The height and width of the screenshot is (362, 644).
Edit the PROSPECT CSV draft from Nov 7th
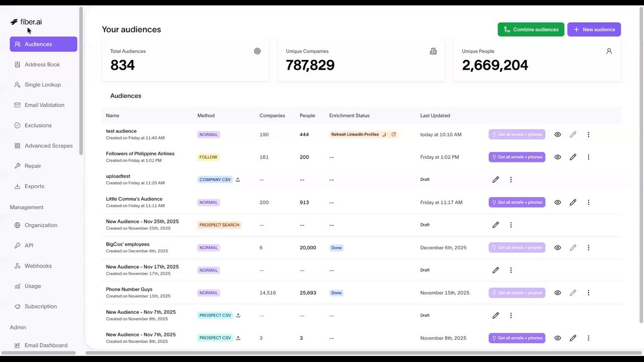coord(496,315)
